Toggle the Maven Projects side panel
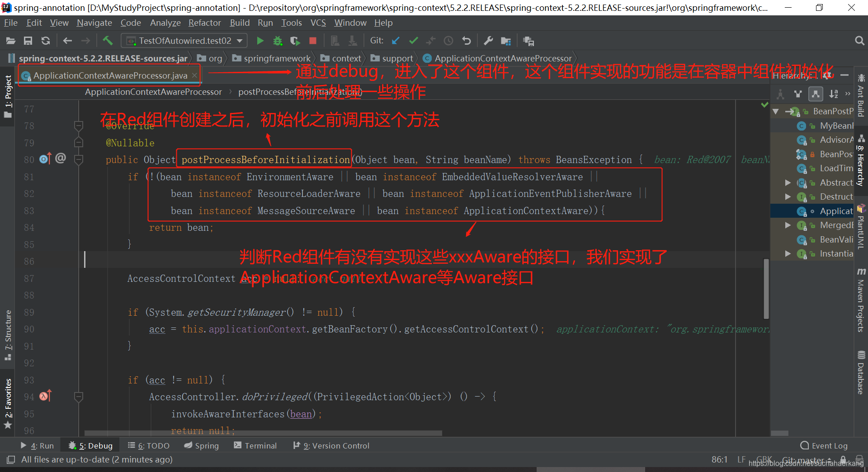Image resolution: width=868 pixels, height=472 pixels. coord(861,300)
